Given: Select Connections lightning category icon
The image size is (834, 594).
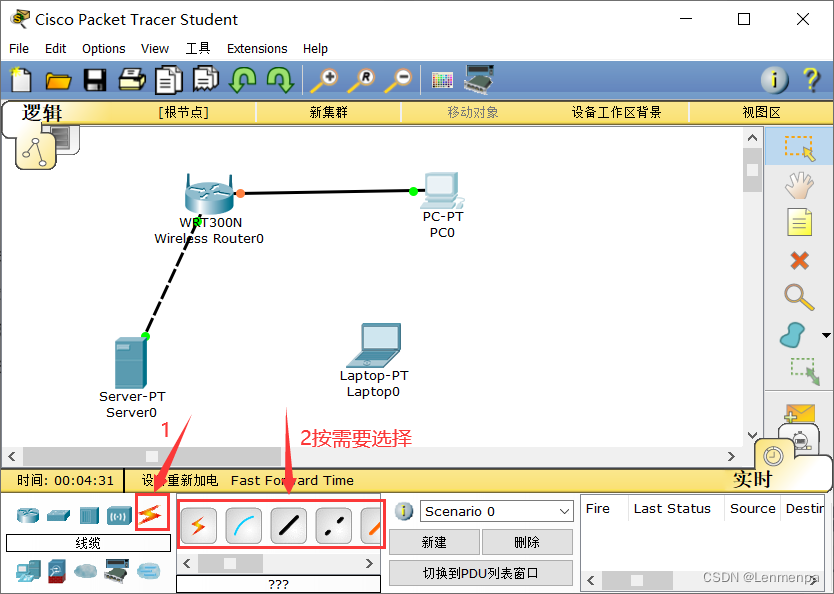Looking at the screenshot, I should click(x=150, y=514).
